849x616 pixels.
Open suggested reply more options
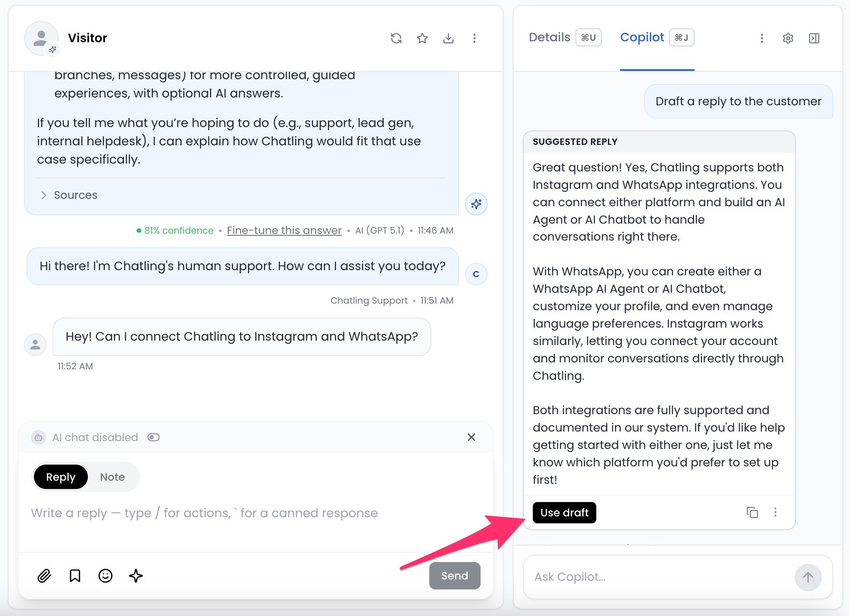pos(775,512)
